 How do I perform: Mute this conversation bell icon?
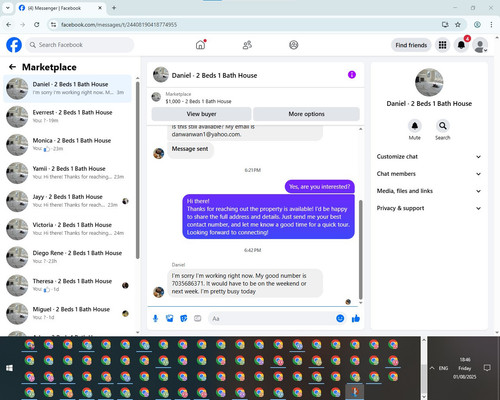(x=415, y=126)
